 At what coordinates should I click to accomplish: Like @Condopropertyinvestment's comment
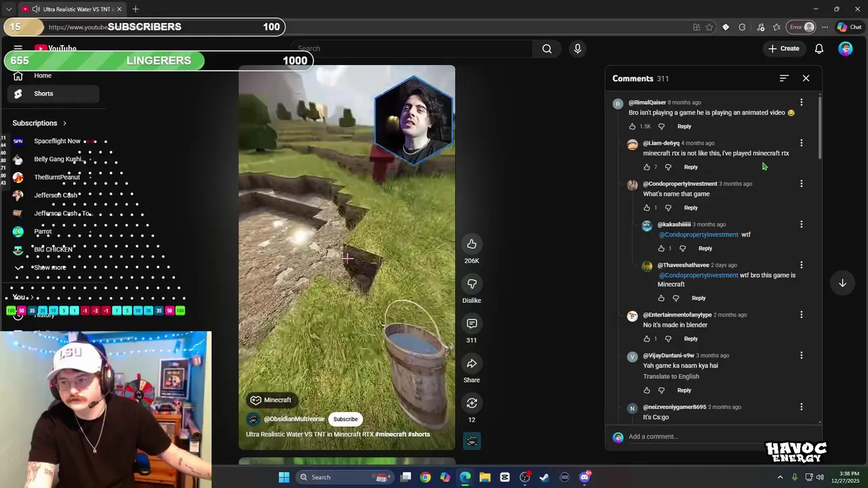pos(646,208)
